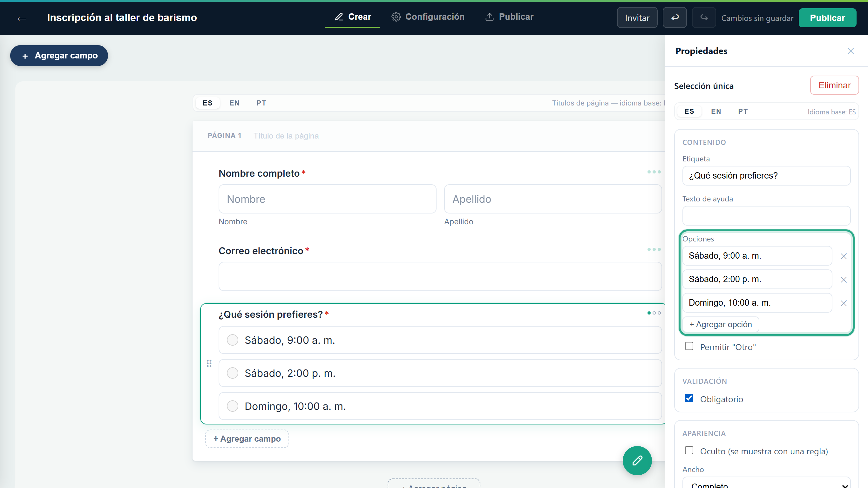Click the red Eliminar button
868x488 pixels.
tap(834, 85)
